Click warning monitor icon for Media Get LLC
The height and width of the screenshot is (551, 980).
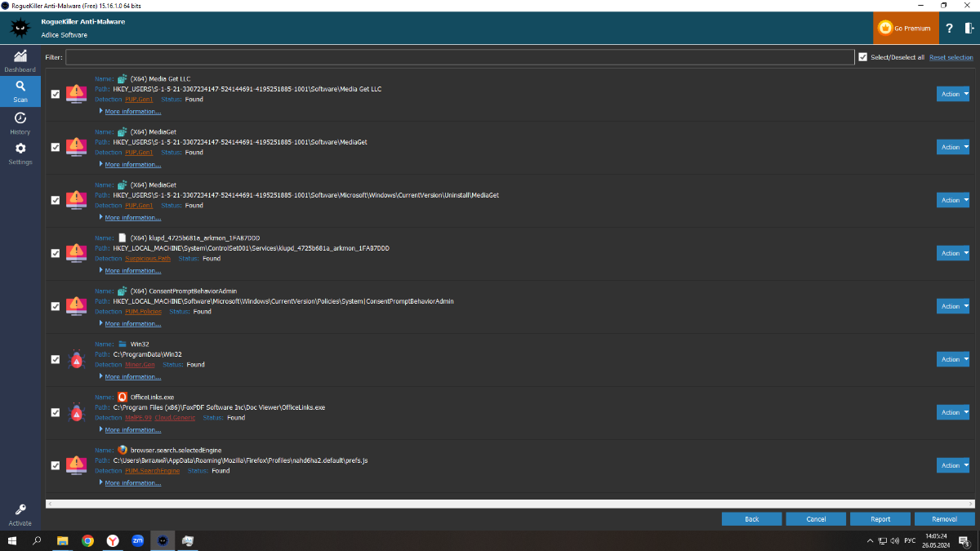(76, 93)
